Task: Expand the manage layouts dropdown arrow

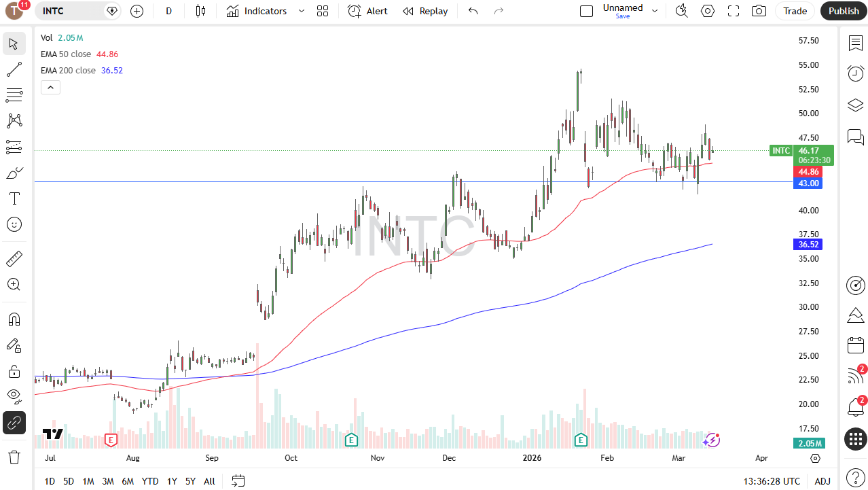Action: coord(655,11)
